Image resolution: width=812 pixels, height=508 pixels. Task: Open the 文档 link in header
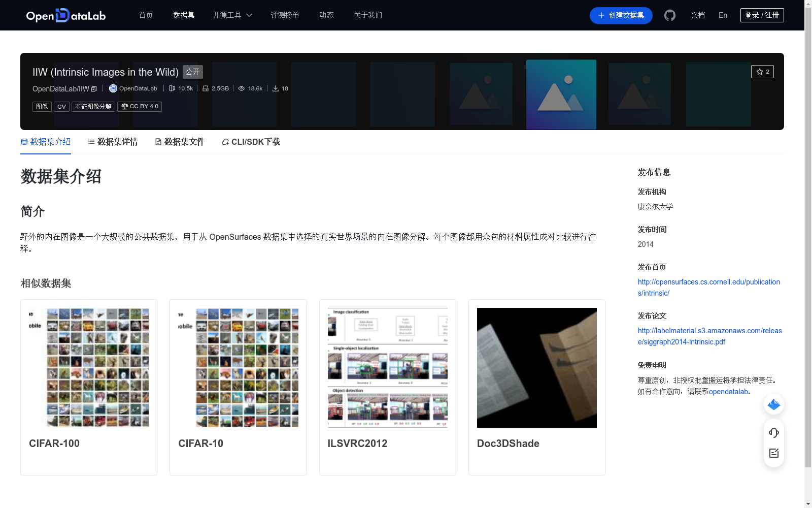point(698,15)
